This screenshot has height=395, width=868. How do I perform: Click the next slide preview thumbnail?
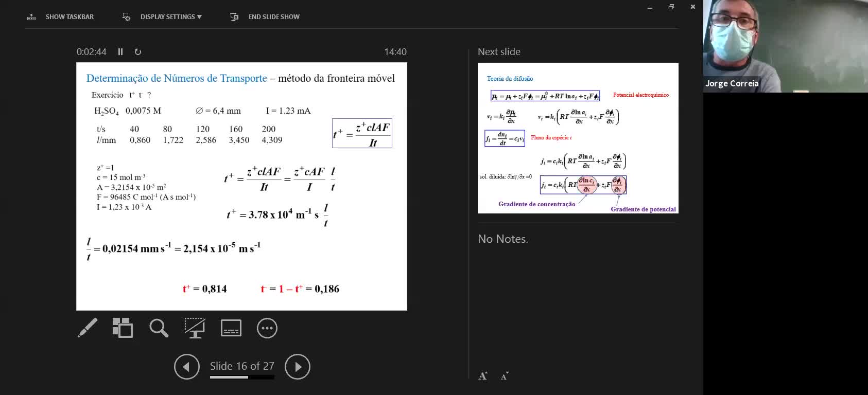[578, 138]
